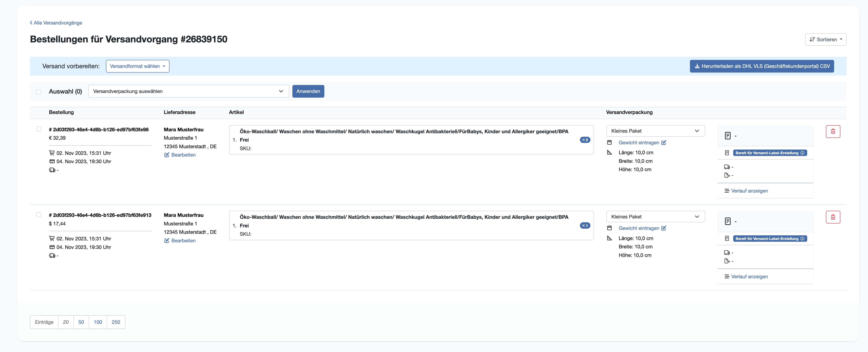
Task: Click edit pencil icon beside first Gewicht eintragen
Action: click(x=663, y=143)
